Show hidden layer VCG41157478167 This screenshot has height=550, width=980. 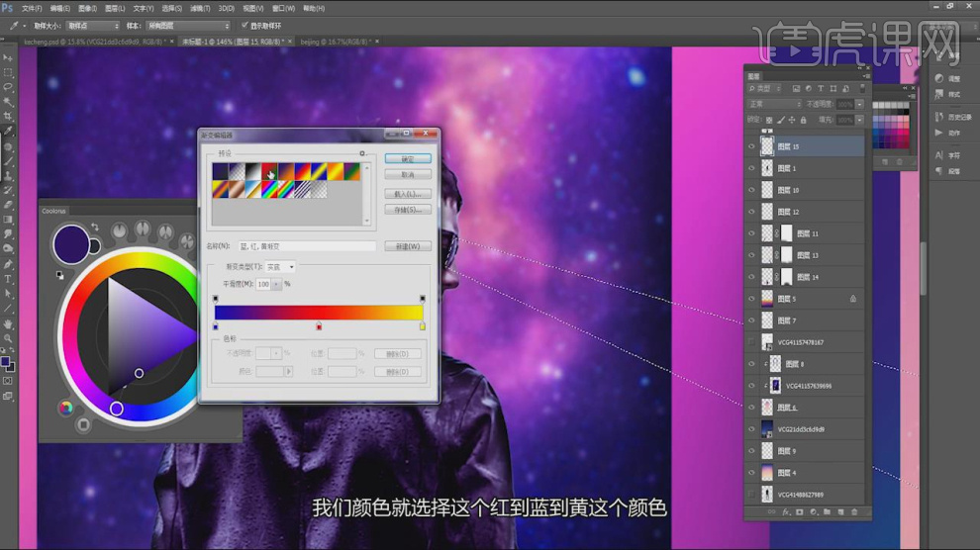point(751,342)
